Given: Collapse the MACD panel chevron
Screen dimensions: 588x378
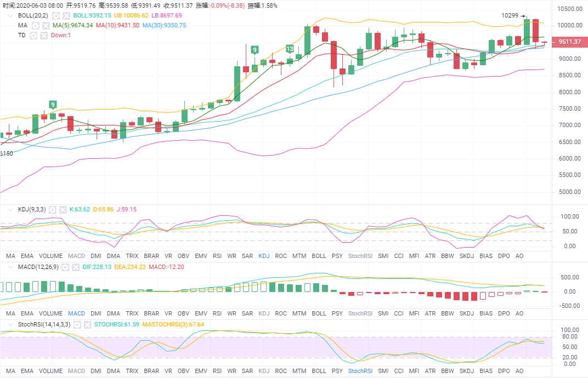Looking at the screenshot, I should click(9, 267).
